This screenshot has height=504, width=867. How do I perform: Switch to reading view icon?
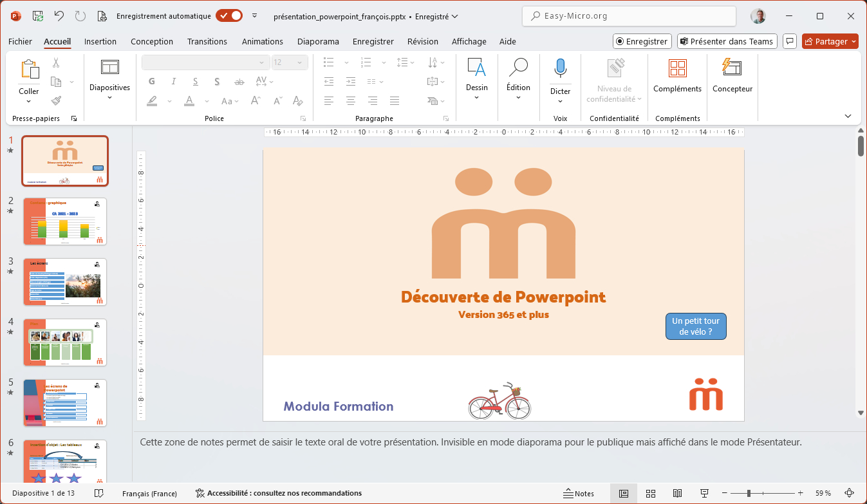tap(677, 493)
